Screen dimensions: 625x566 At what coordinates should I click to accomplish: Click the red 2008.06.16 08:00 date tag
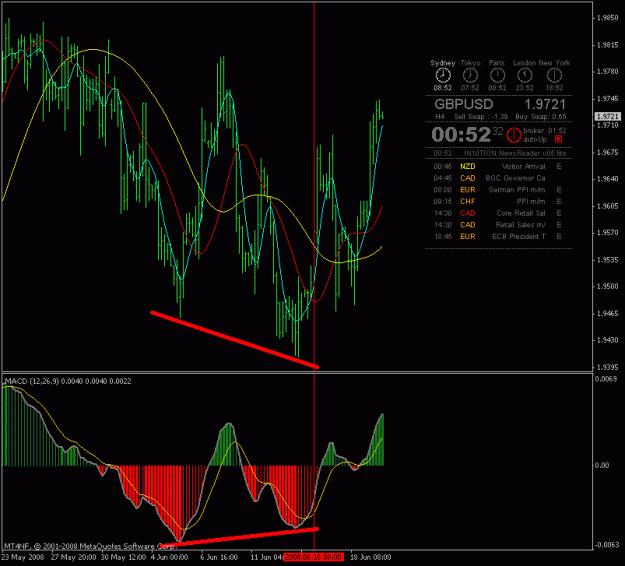pos(314,557)
